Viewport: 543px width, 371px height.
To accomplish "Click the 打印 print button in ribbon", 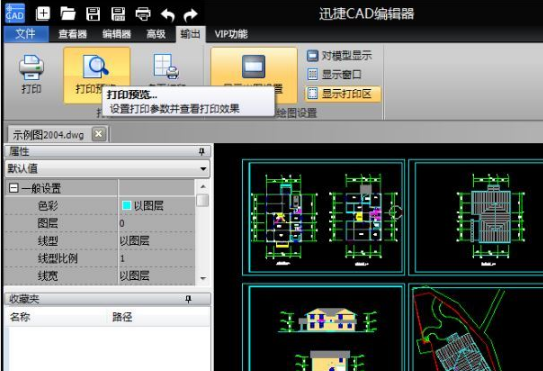I will point(31,74).
